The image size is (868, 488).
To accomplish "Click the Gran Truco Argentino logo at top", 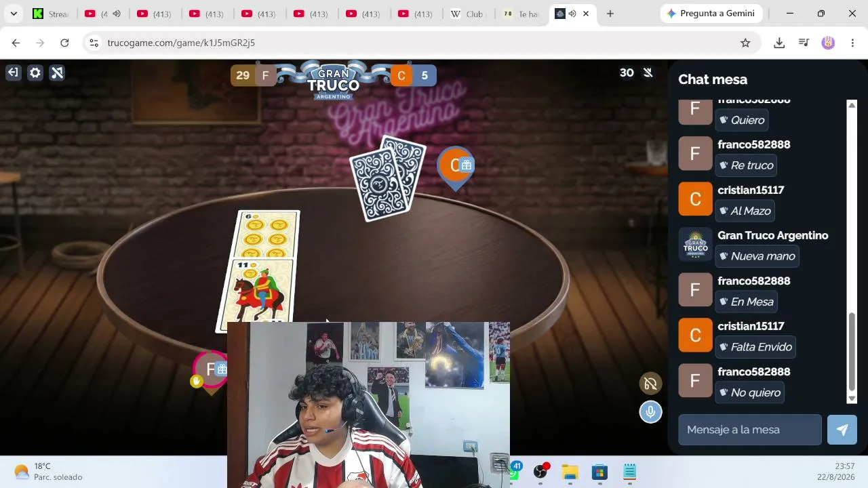I will (x=332, y=81).
